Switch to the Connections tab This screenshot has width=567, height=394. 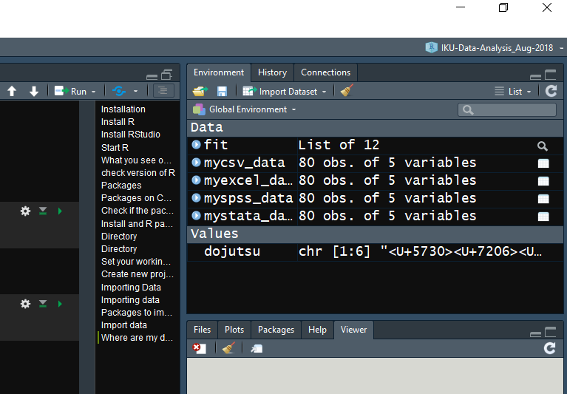point(325,73)
